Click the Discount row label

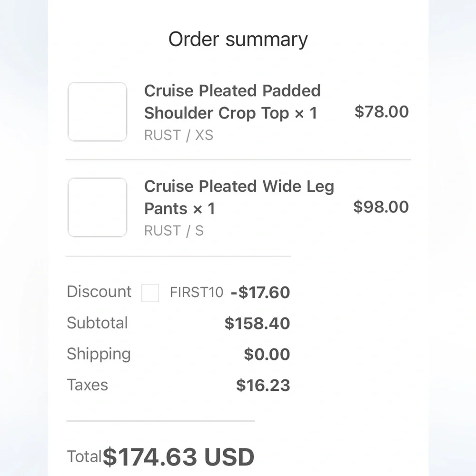click(x=99, y=292)
